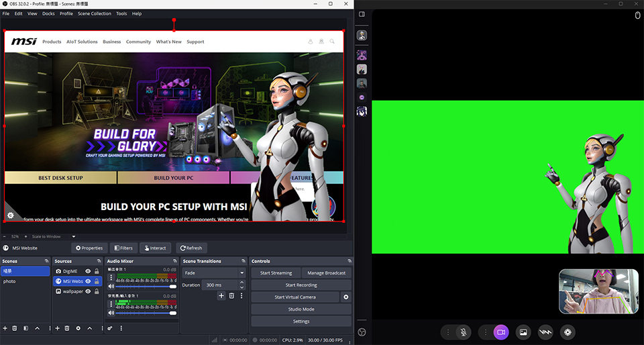This screenshot has width=644, height=345.
Task: Toggle visibility of the MSI Website source
Action: tap(88, 281)
